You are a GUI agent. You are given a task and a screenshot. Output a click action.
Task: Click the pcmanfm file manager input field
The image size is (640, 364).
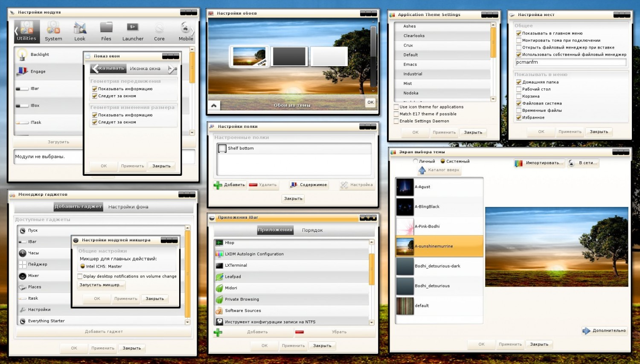point(571,62)
